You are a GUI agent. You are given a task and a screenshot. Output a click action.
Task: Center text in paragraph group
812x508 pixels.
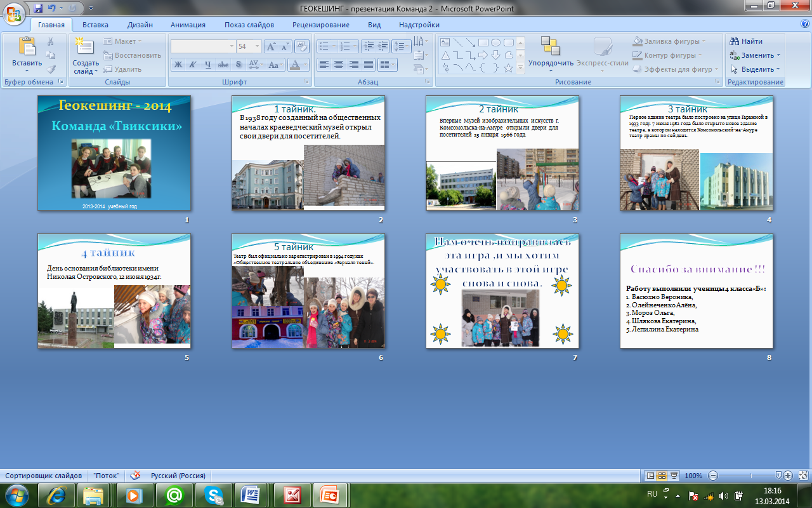click(339, 65)
